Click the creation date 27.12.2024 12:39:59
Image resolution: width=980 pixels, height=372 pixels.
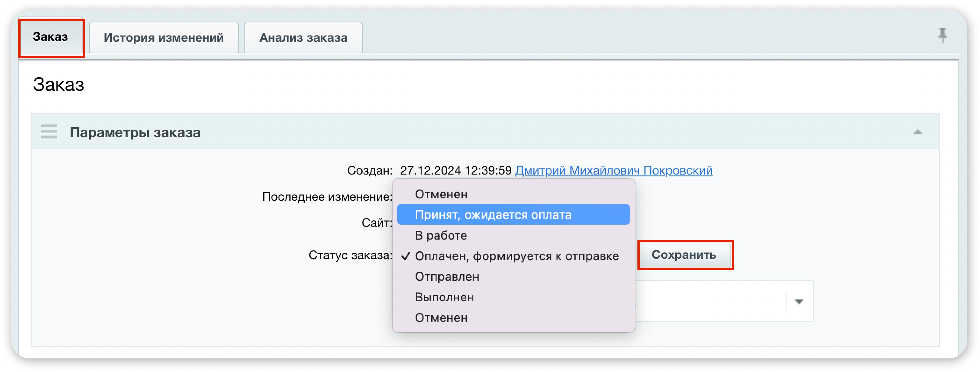(x=455, y=170)
